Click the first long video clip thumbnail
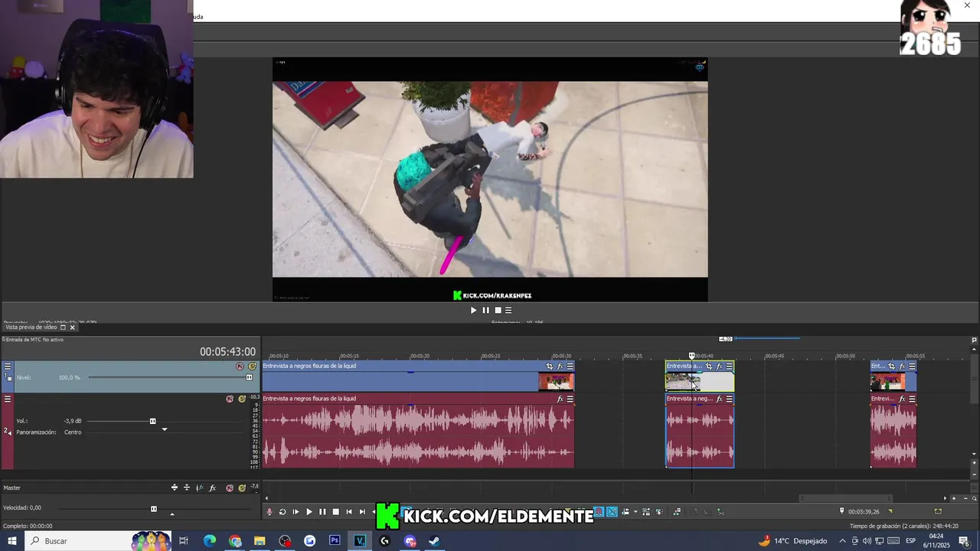The height and width of the screenshot is (551, 980). [556, 381]
